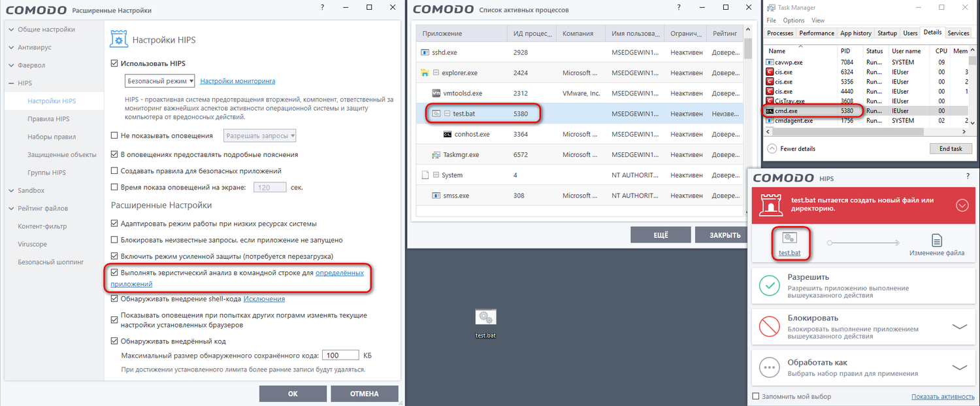
Task: Click the white castle icon in red alert banner
Action: 771,205
